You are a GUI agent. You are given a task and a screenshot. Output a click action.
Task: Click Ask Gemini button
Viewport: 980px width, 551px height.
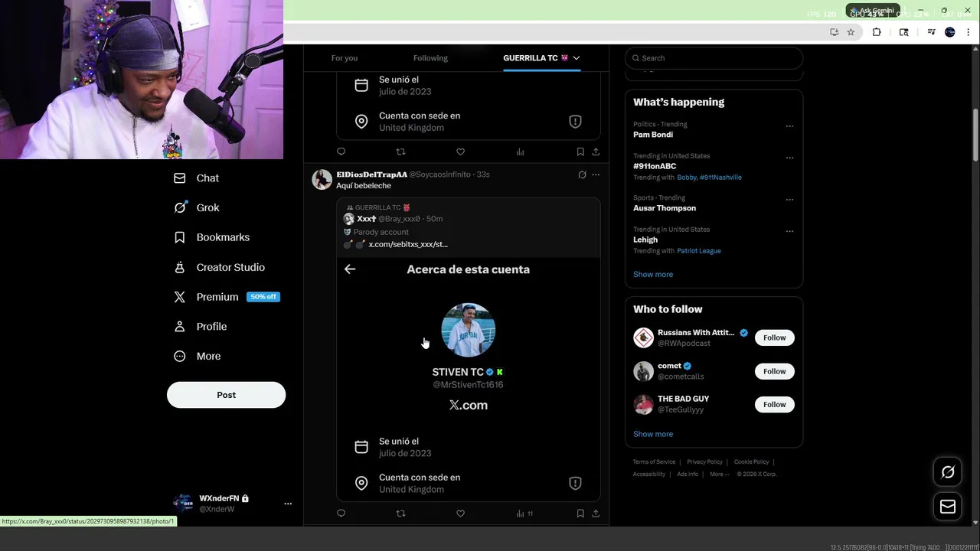[x=873, y=11]
